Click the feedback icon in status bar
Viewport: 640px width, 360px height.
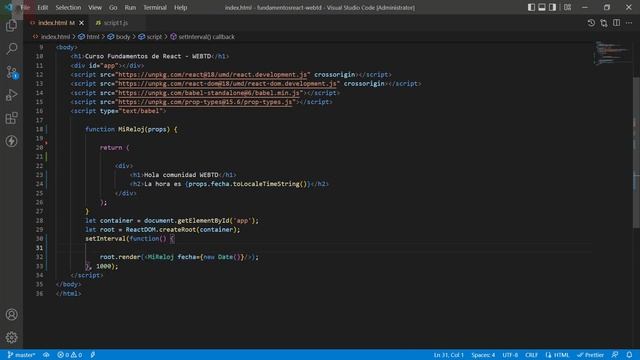(615, 355)
